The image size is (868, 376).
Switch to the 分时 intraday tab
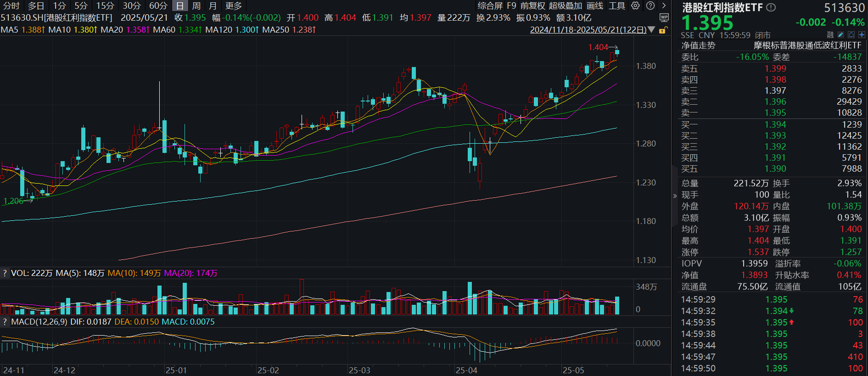coord(11,6)
